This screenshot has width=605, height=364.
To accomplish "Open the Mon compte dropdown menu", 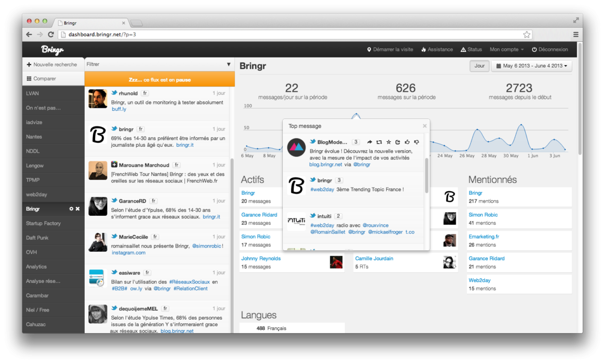I will coord(506,49).
